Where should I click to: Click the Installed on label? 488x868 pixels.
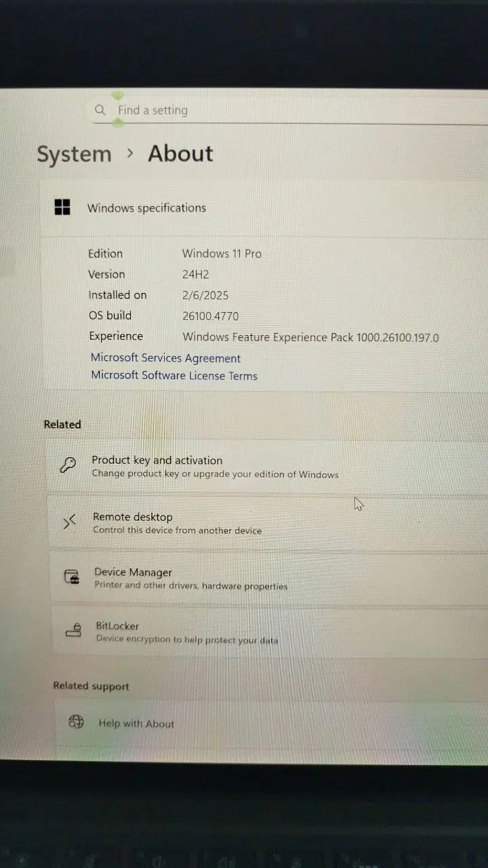(x=117, y=295)
